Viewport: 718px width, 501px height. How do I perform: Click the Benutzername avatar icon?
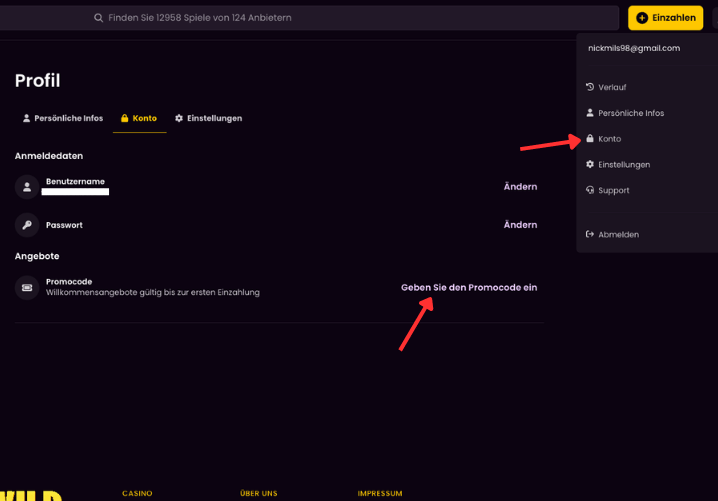[x=27, y=187]
